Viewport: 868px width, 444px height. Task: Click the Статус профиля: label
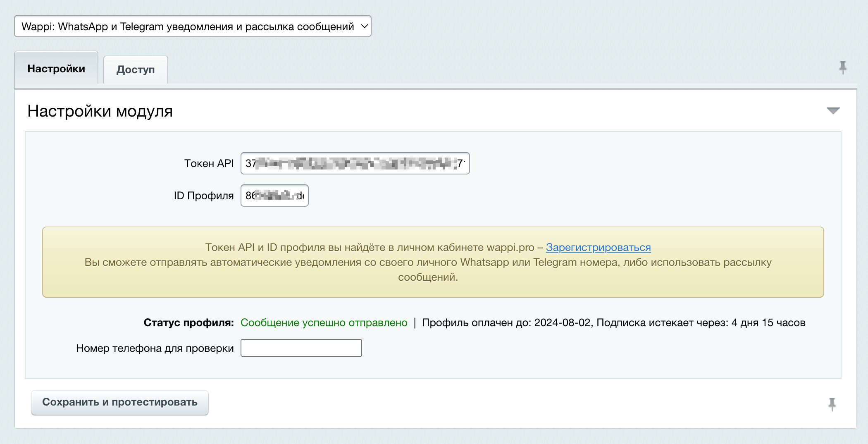189,323
